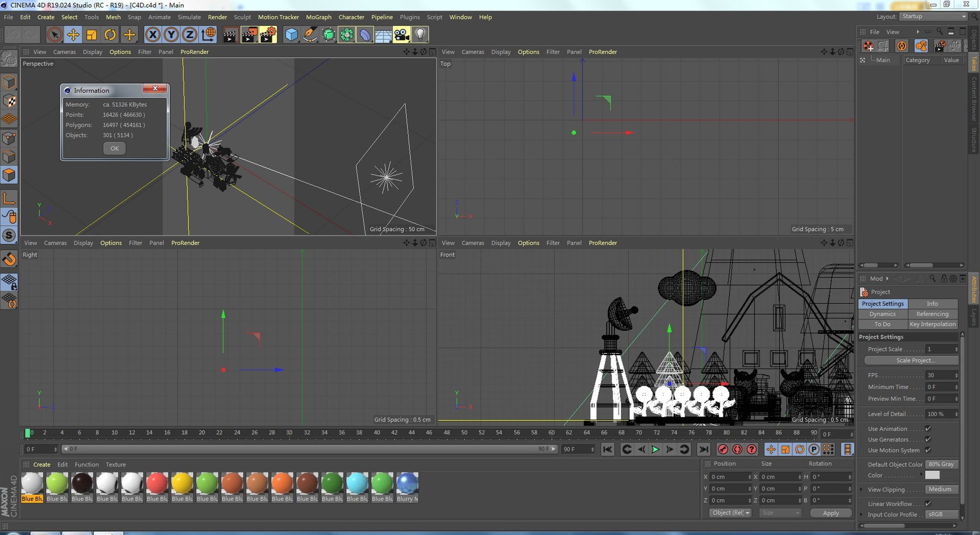Click frame 30 on the timeline ruler

[289, 432]
